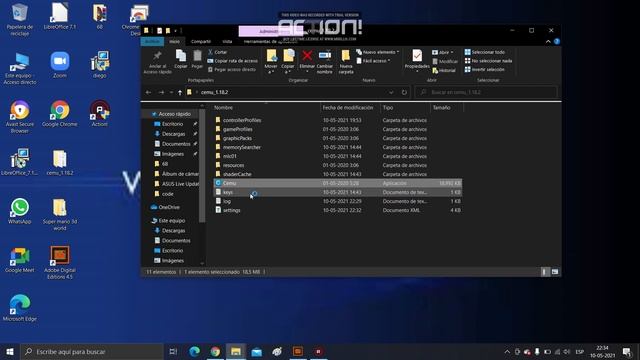The width and height of the screenshot is (640, 360).
Task: Switch to the Archivo tab
Action: [152, 42]
